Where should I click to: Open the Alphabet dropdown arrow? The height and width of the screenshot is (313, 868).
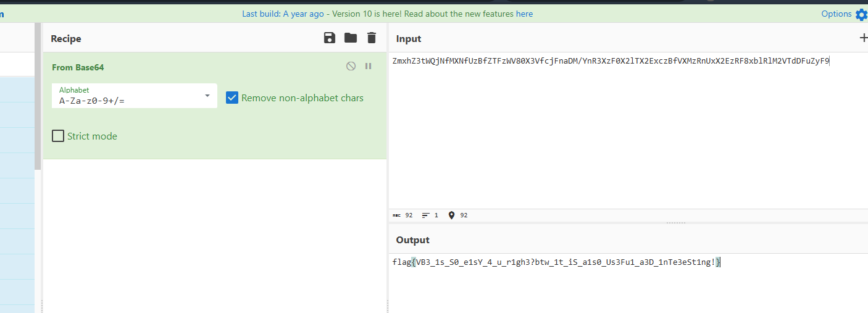(207, 96)
